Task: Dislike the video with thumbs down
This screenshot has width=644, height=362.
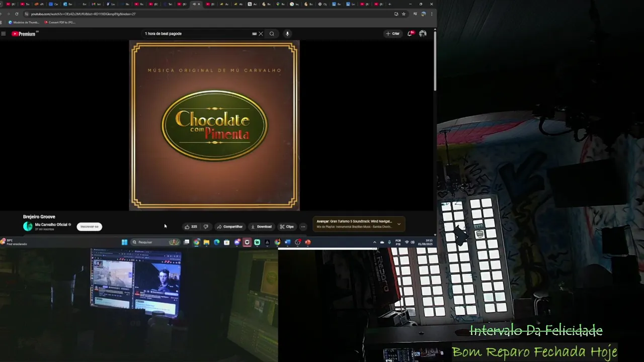Action: coord(205,227)
